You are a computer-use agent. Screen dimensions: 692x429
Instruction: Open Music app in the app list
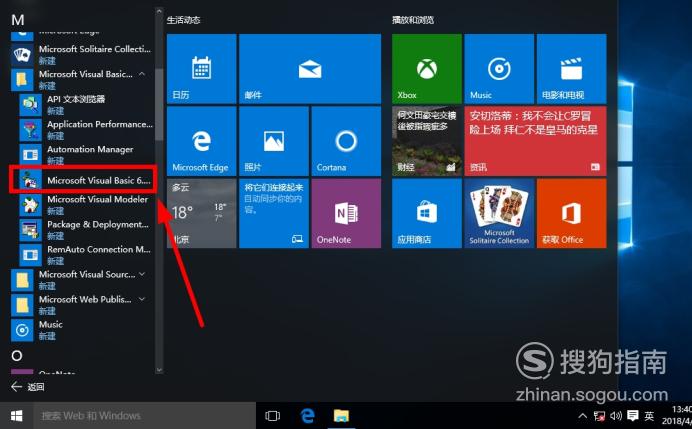(x=82, y=330)
